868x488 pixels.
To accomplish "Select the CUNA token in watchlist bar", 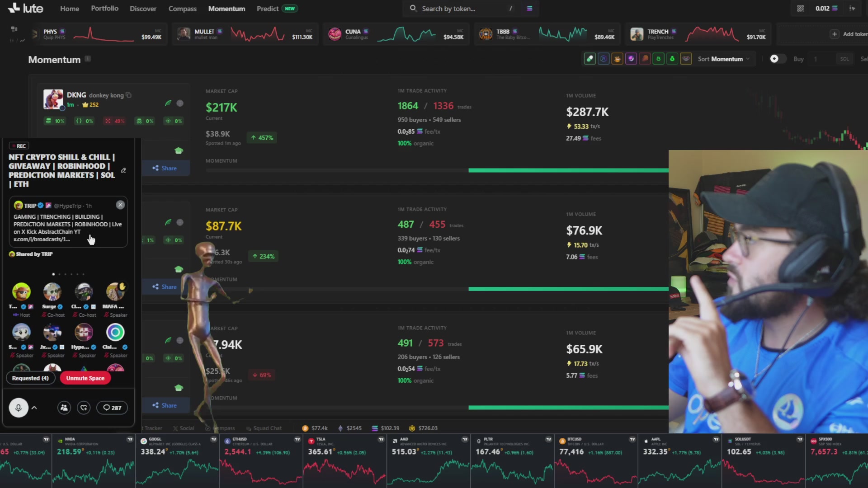I will (396, 34).
